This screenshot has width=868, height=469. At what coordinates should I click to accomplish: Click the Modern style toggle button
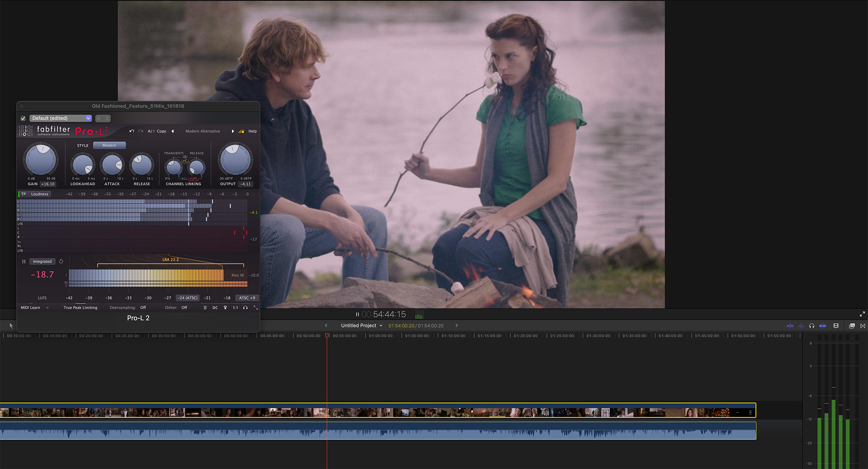tap(109, 145)
